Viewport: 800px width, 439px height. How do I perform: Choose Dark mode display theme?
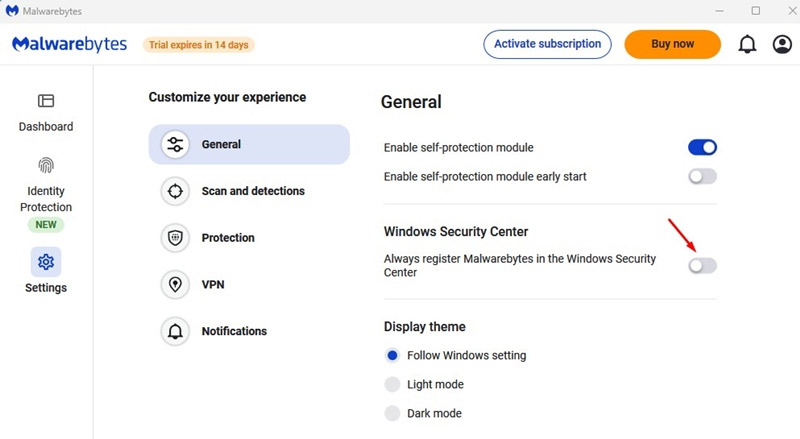pos(392,413)
